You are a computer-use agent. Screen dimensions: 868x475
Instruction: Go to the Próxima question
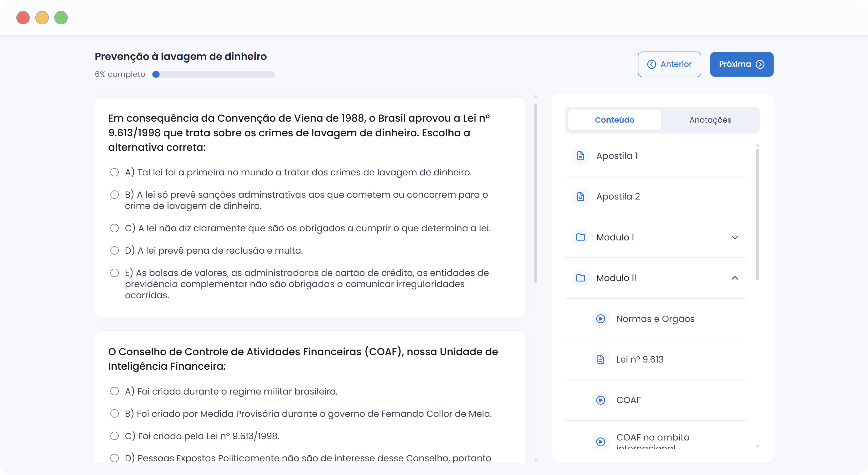(x=742, y=64)
